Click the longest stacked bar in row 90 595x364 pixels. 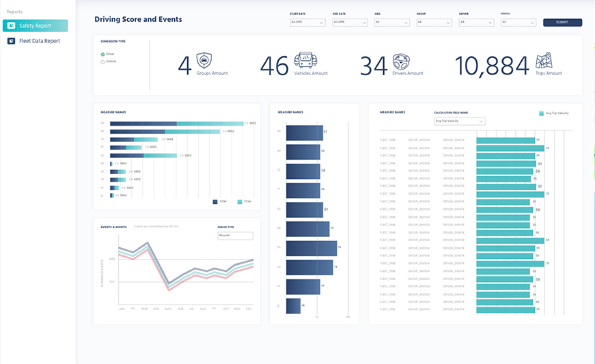tap(176, 124)
